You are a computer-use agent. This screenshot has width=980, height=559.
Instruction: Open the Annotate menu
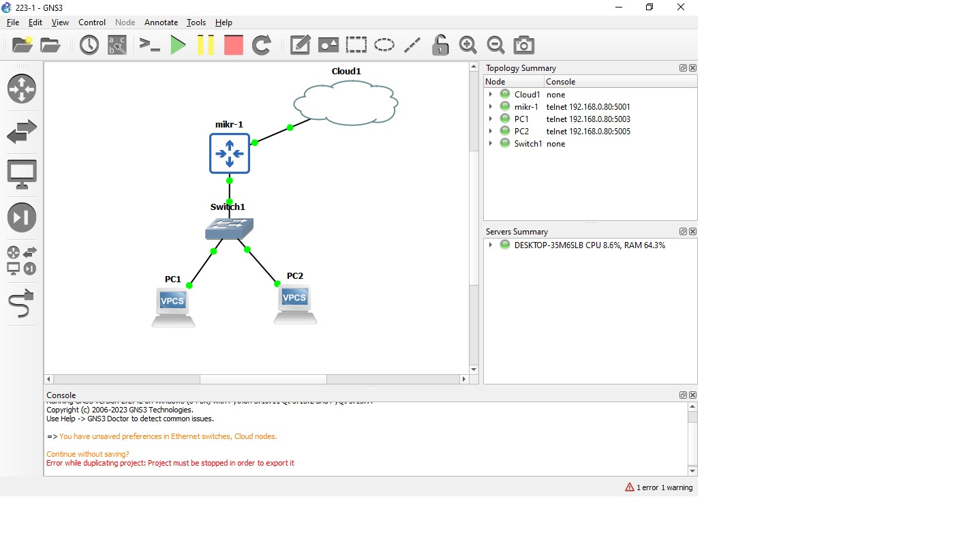click(161, 22)
